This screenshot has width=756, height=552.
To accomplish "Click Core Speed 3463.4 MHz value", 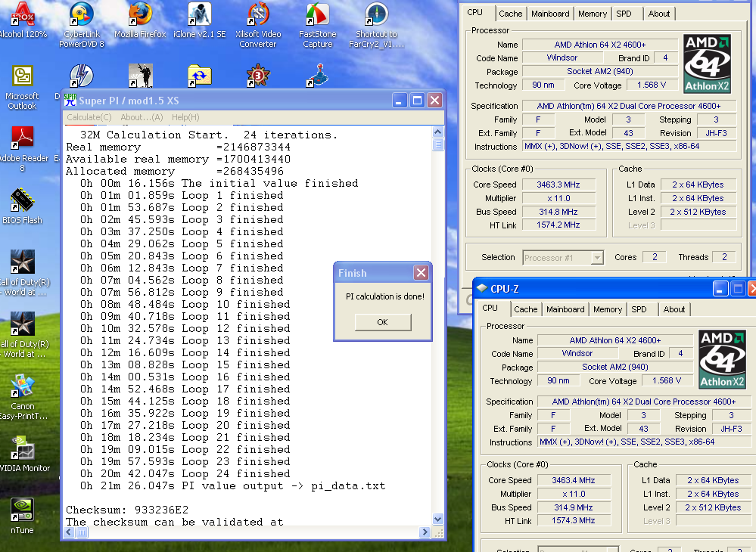I will point(574,480).
